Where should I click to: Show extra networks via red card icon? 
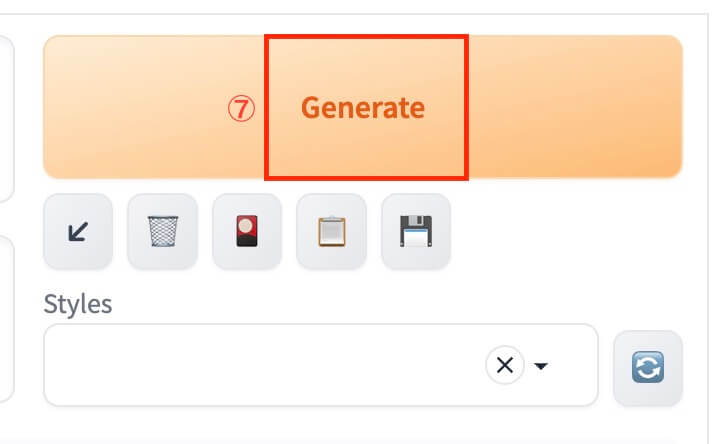[x=247, y=231]
